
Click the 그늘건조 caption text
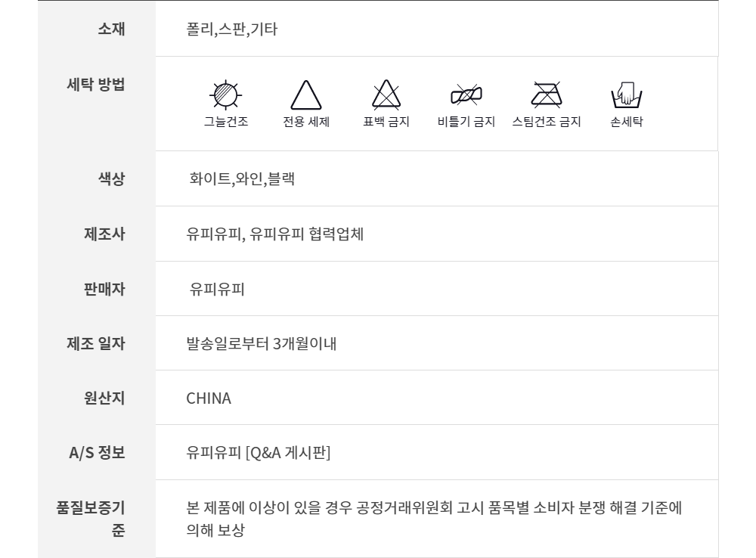pyautogui.click(x=225, y=122)
